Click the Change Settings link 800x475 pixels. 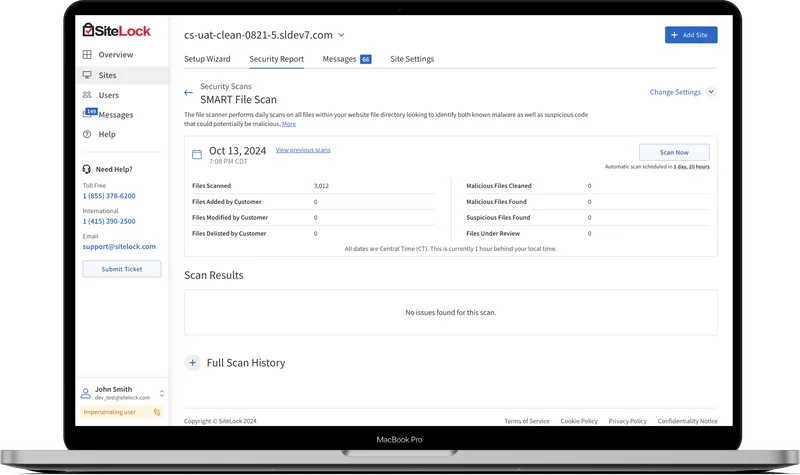click(675, 92)
